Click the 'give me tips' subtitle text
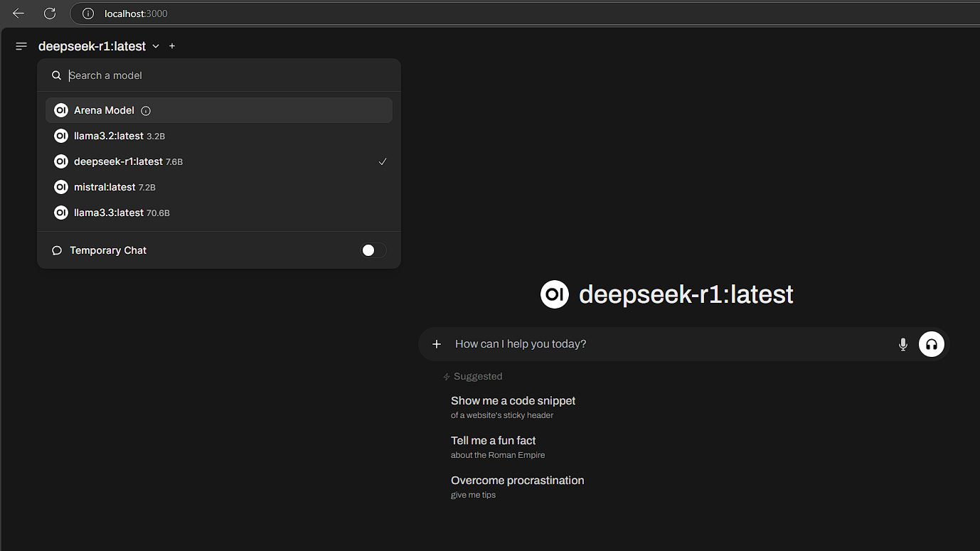980x551 pixels. (473, 495)
